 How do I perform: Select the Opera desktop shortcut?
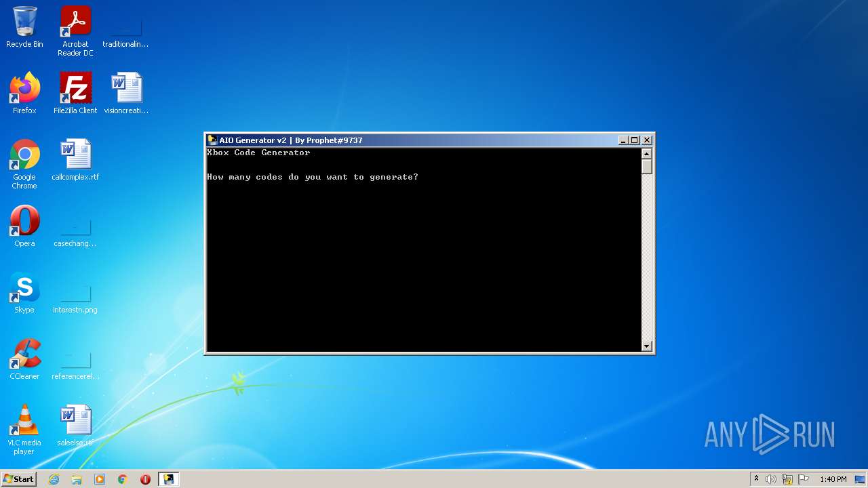click(24, 226)
